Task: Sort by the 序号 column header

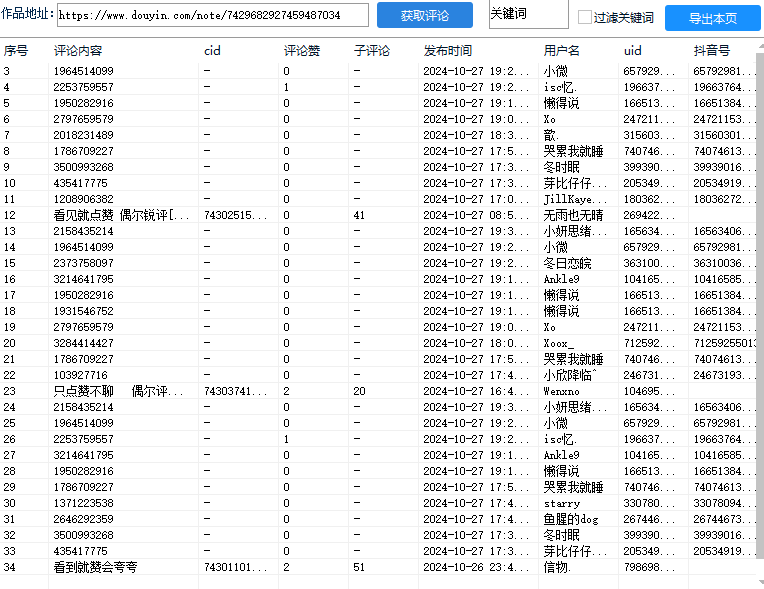Action: (x=16, y=50)
